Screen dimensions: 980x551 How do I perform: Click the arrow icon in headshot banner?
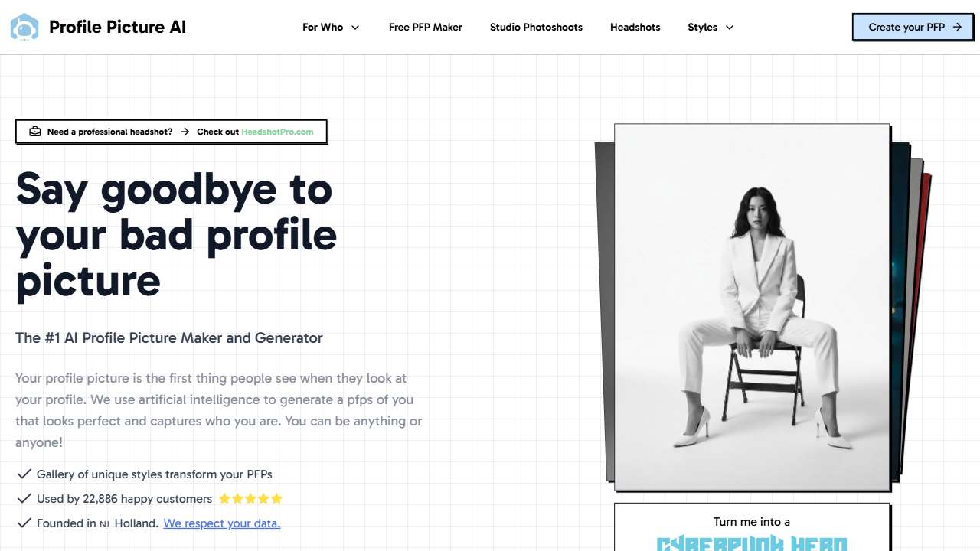click(185, 132)
